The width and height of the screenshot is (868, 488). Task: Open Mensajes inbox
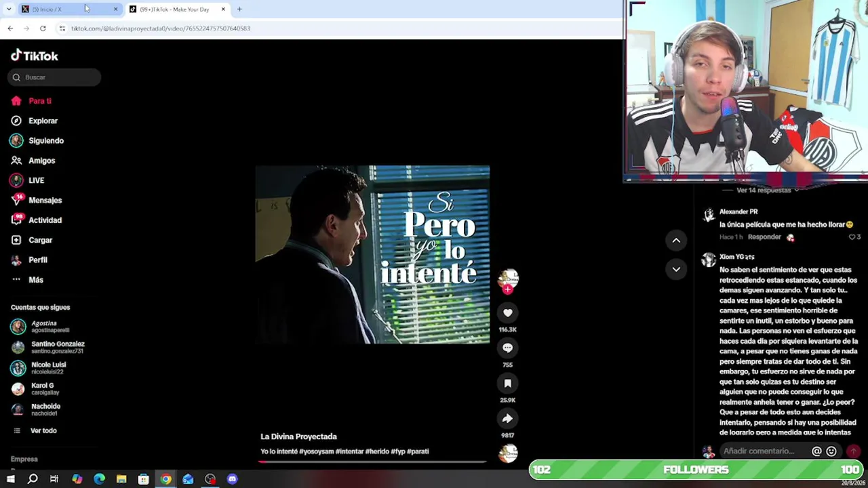pyautogui.click(x=45, y=201)
